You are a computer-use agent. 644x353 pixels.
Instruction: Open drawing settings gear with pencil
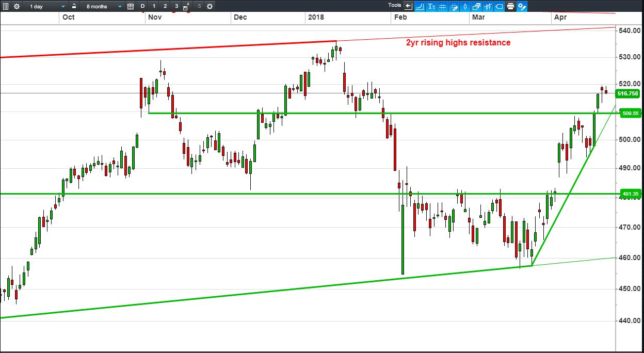tap(522, 6)
